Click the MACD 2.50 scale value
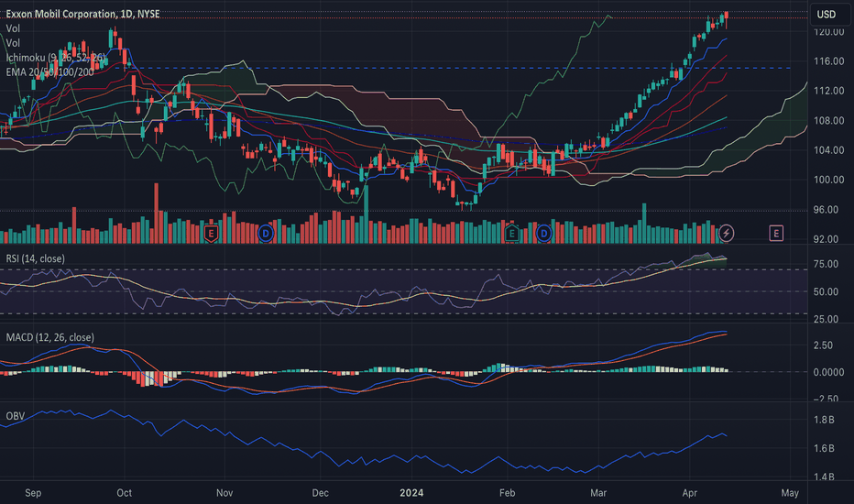 (x=823, y=345)
